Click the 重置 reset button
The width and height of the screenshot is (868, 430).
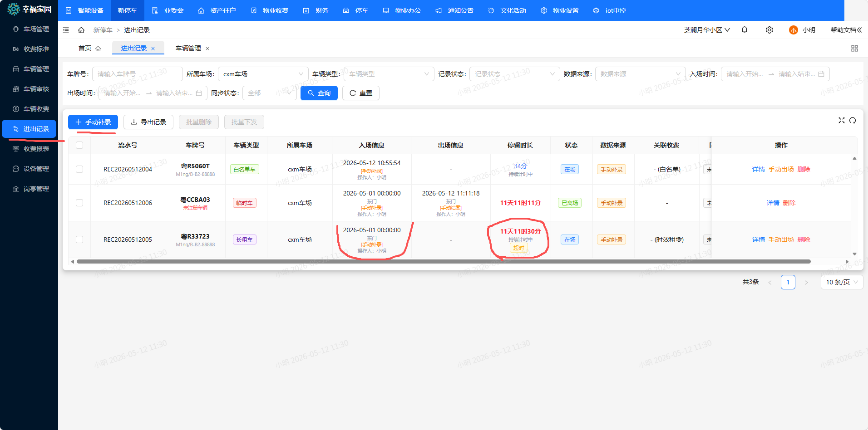coord(361,93)
